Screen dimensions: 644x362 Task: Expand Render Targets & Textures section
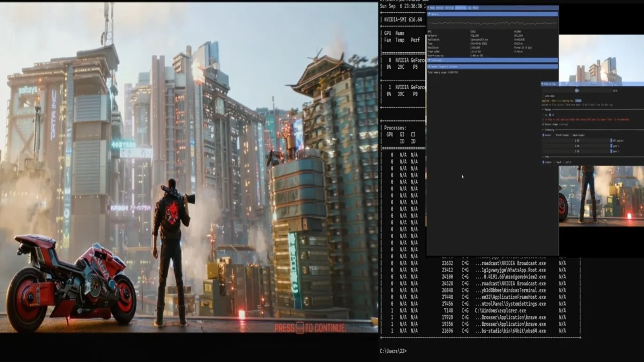(x=493, y=66)
